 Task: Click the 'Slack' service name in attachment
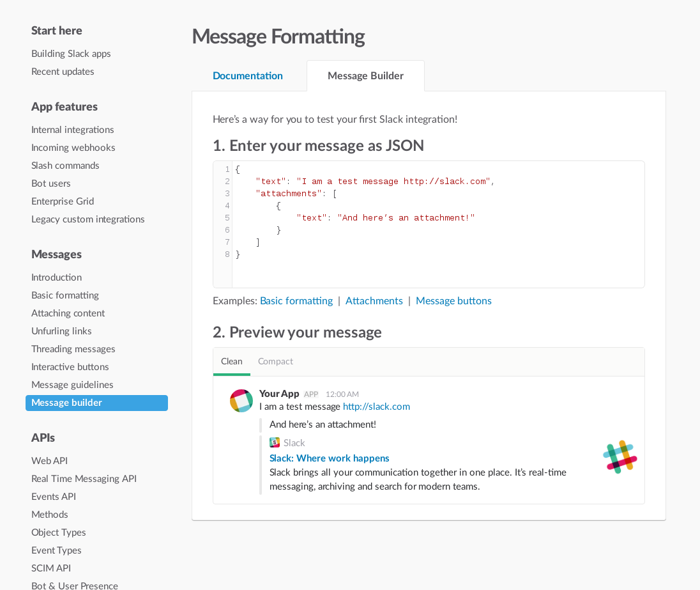click(x=294, y=443)
